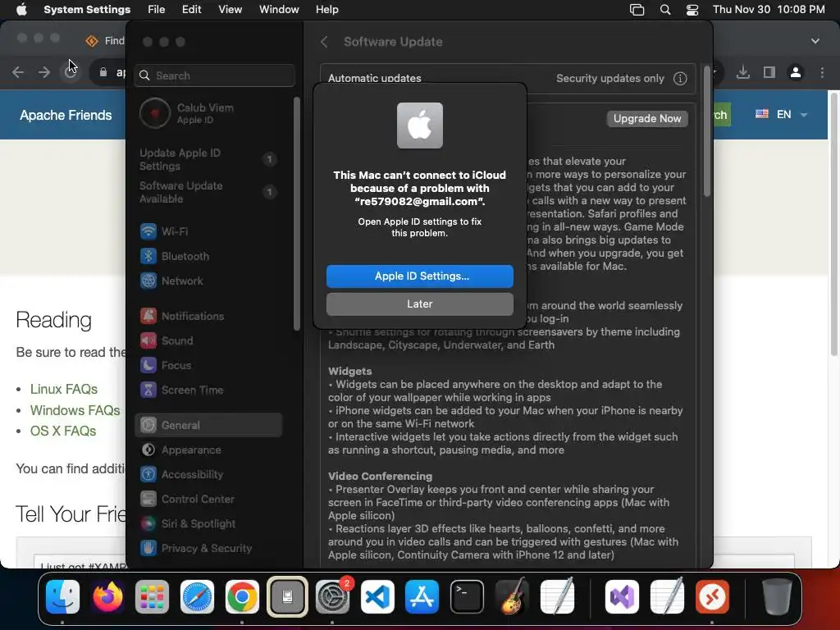Open Chrome profile avatar menu
The image size is (840, 630).
796,72
